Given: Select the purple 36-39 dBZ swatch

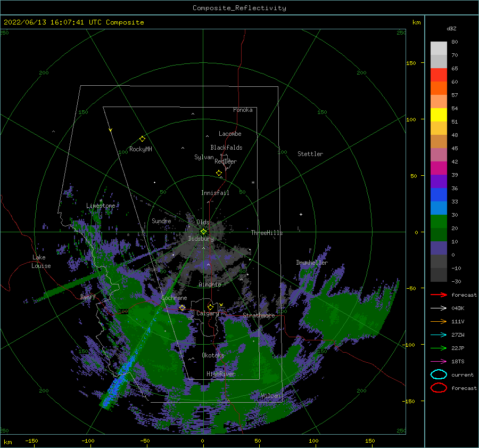Looking at the screenshot, I should (x=439, y=181).
